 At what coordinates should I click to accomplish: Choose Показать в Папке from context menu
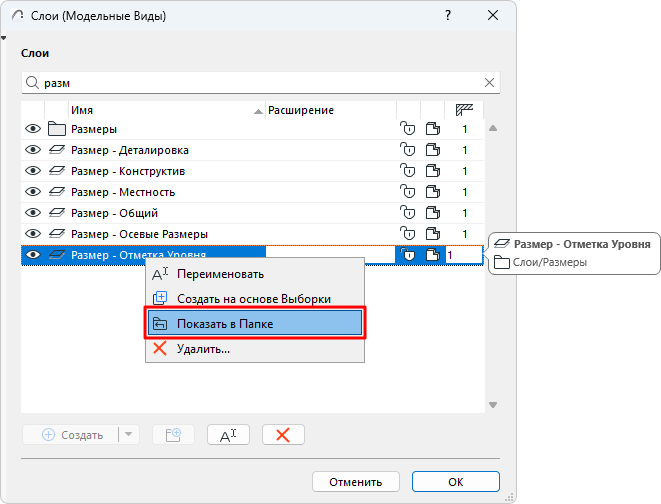(x=255, y=323)
